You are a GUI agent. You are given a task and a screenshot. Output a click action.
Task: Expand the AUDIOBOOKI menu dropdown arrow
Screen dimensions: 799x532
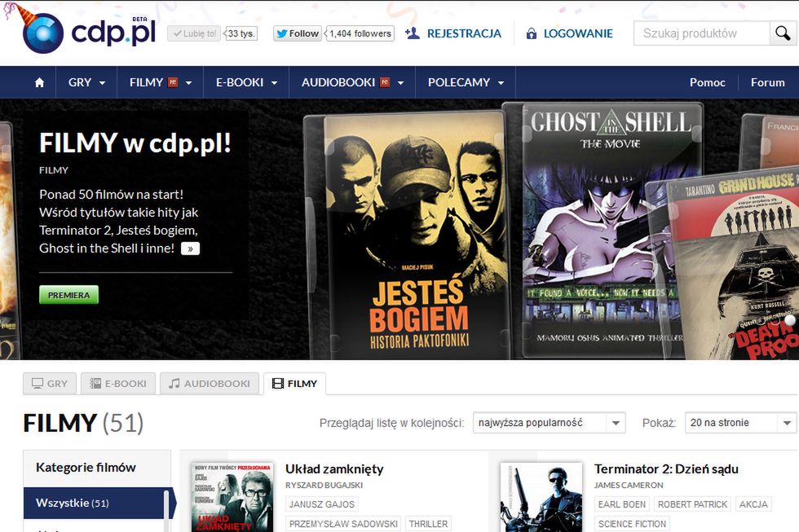point(400,83)
